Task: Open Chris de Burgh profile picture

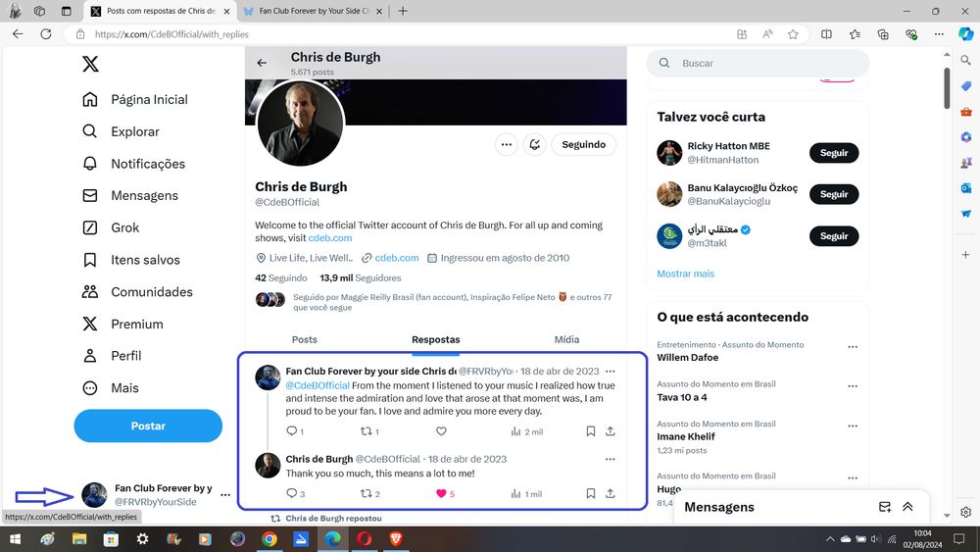Action: pyautogui.click(x=300, y=124)
